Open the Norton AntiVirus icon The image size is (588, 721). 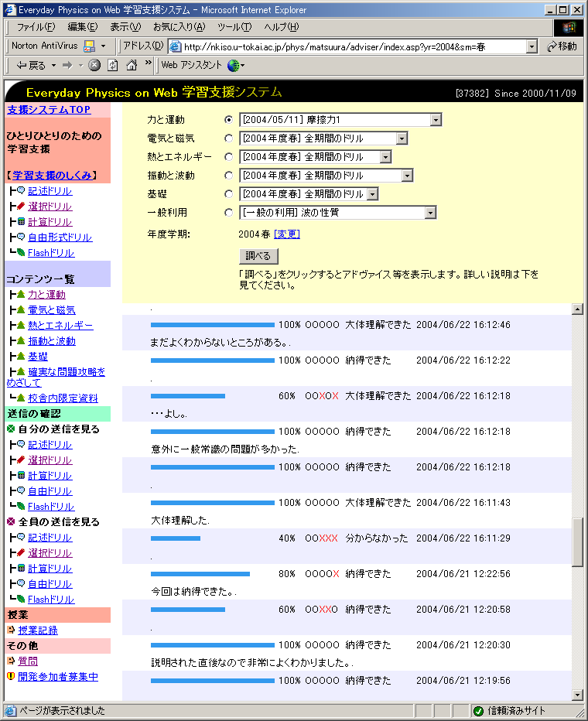(x=90, y=46)
